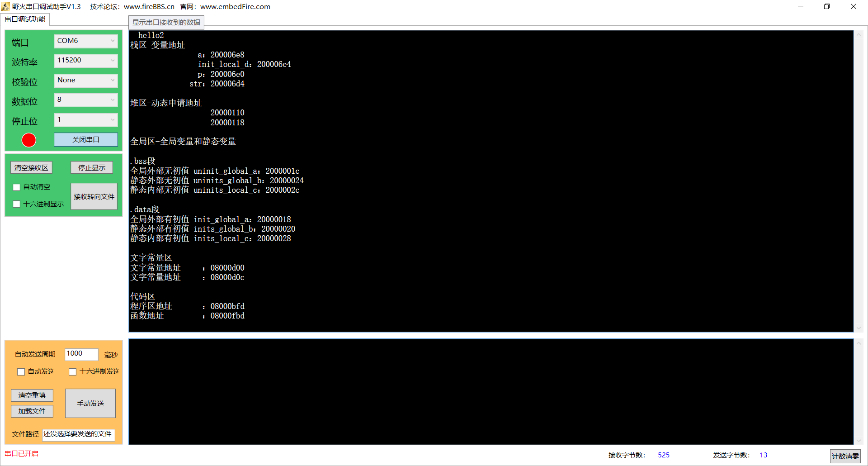Image resolution: width=868 pixels, height=466 pixels.
Task: Click the str: 200006d4 line
Action: coord(217,84)
